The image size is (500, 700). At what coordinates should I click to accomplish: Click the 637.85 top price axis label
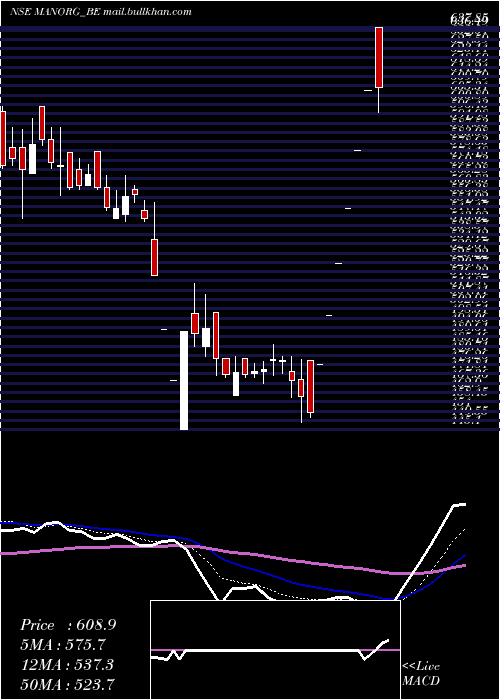tap(469, 17)
